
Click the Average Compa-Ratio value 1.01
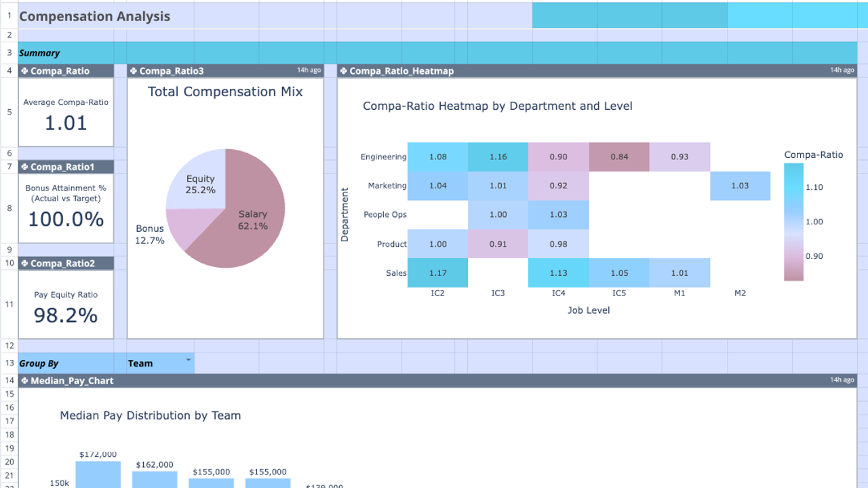66,123
